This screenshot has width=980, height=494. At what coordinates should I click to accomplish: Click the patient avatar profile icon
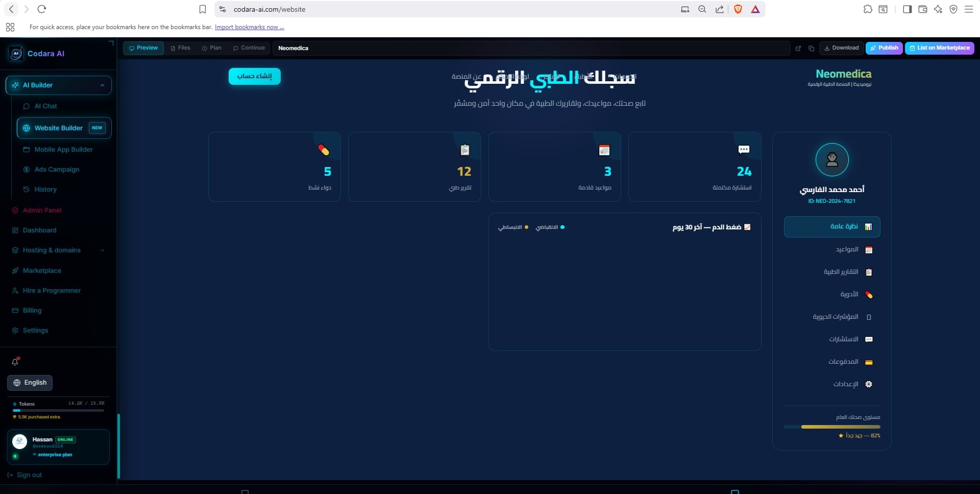(x=832, y=160)
